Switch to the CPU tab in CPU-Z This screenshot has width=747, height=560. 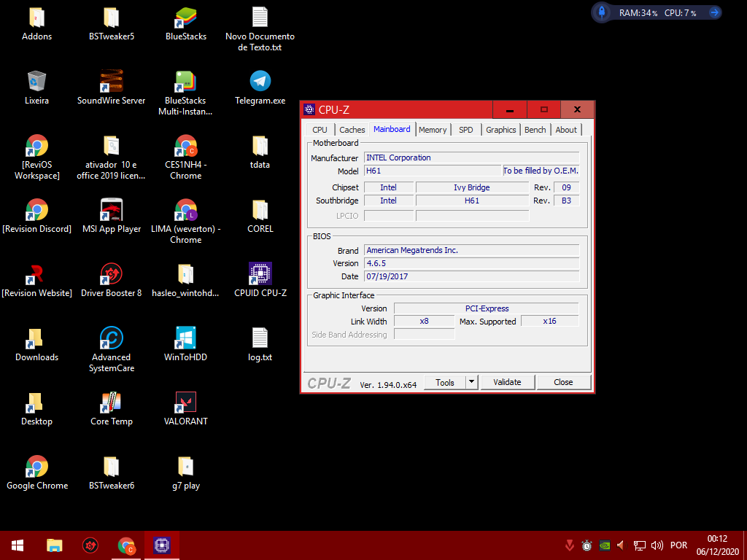tap(320, 130)
